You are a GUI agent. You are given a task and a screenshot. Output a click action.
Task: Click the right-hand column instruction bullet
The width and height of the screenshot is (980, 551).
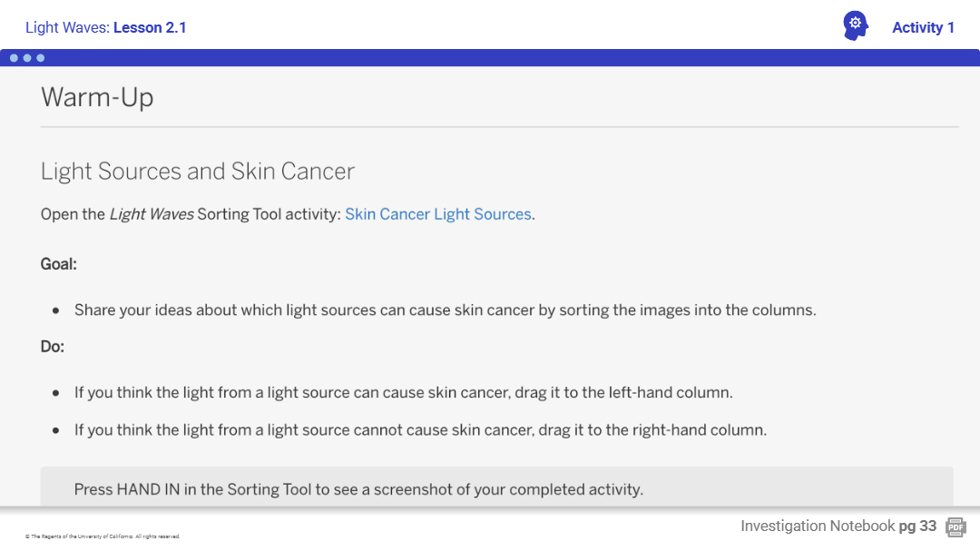pos(420,430)
